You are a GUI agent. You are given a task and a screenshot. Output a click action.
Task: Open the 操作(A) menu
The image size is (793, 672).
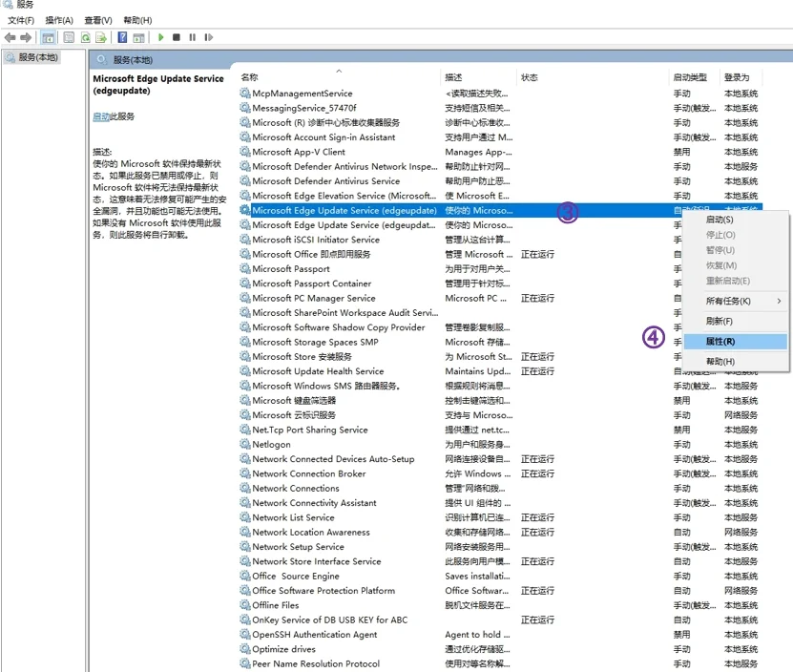(x=59, y=20)
